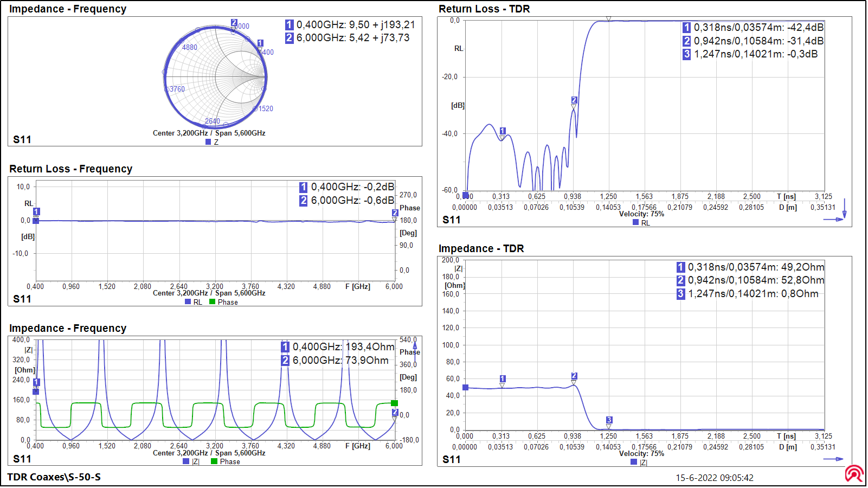
Task: Click the '3760' frequency label on the Smith chart
Action: tap(177, 89)
